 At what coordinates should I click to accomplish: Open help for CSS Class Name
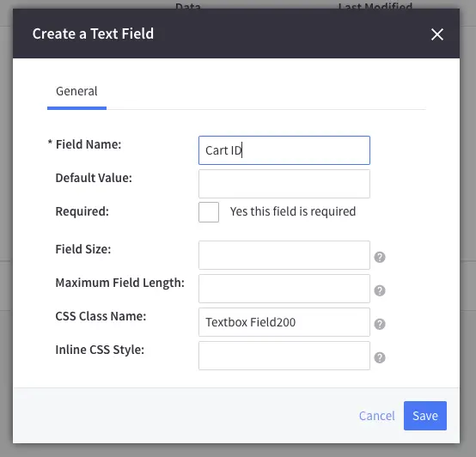tap(380, 324)
